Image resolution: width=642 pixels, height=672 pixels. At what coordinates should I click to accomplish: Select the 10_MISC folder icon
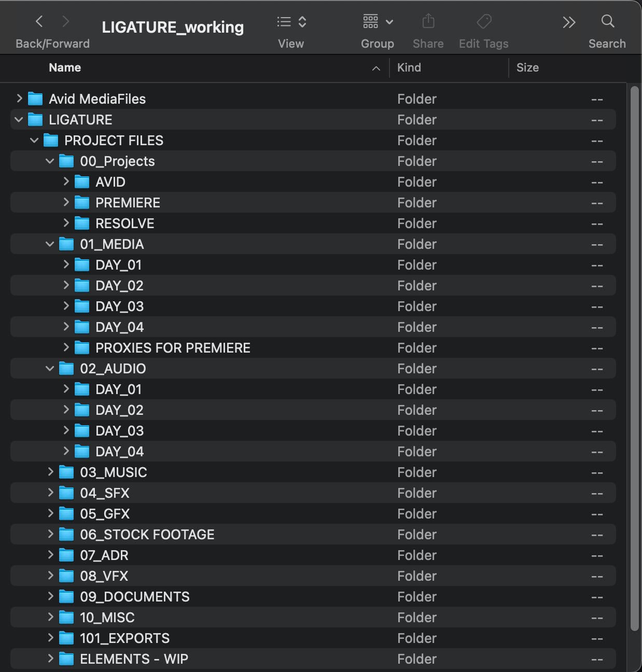[66, 617]
